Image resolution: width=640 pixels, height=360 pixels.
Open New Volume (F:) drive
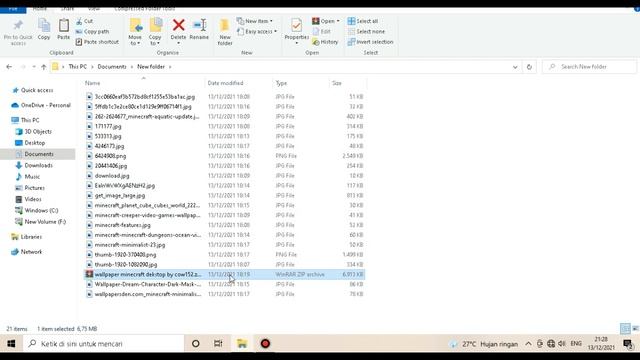pyautogui.click(x=40, y=222)
